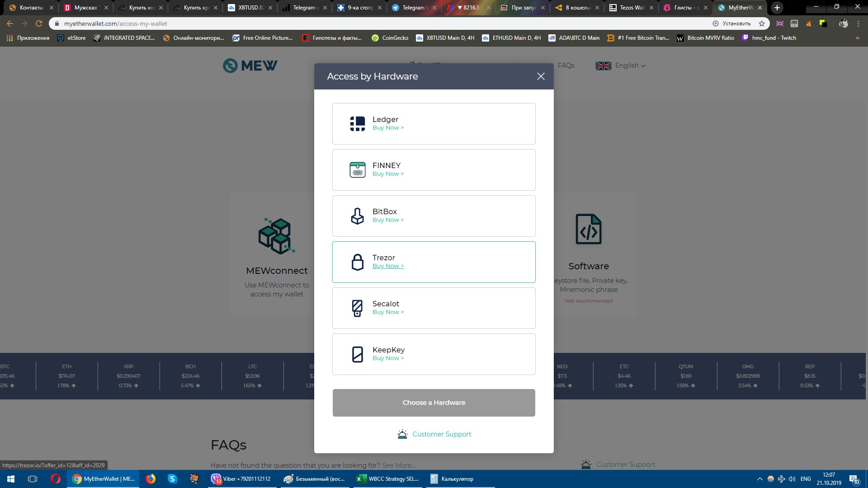Select the BitBox device icon
Viewport: 868px width, 488px height.
[357, 216]
